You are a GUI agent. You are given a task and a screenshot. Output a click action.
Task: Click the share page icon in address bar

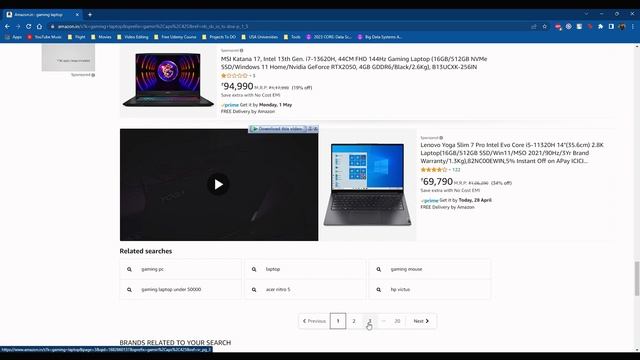click(x=533, y=27)
